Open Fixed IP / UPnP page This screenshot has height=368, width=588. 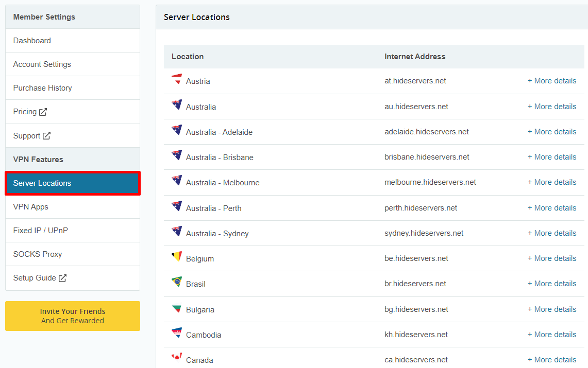pos(73,231)
